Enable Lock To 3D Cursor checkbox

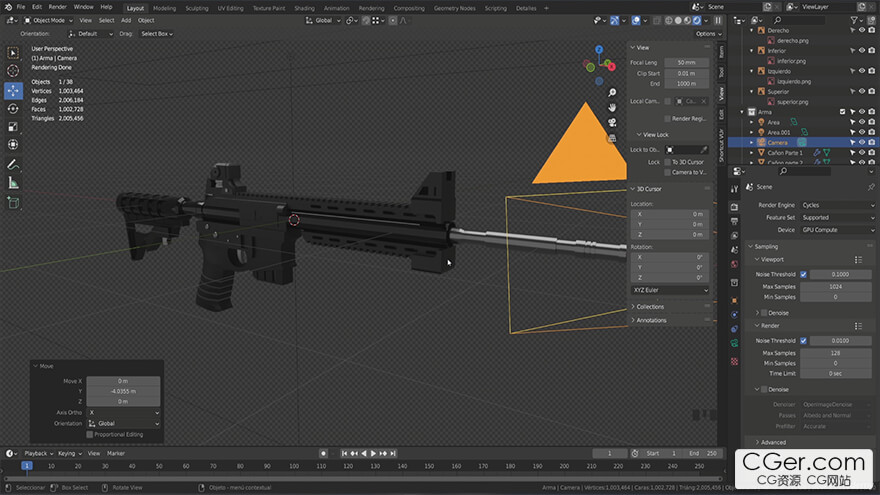tap(667, 162)
